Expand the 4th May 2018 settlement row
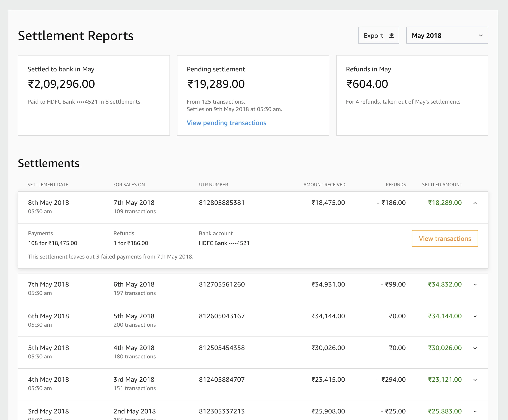Viewport: 508px width, 420px height. (475, 380)
